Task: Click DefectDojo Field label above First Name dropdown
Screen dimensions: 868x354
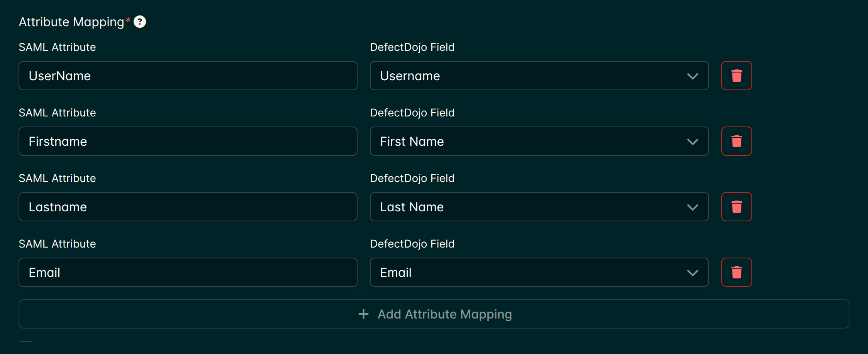Action: [412, 113]
